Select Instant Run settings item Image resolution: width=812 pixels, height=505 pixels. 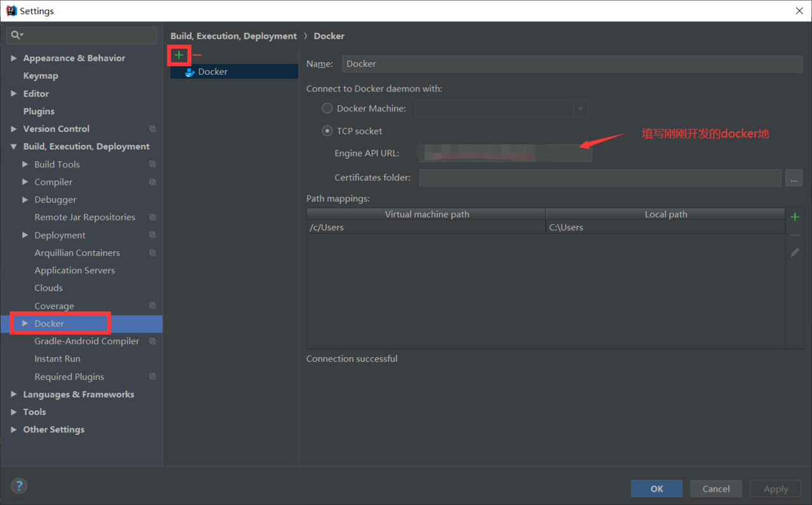pyautogui.click(x=57, y=359)
